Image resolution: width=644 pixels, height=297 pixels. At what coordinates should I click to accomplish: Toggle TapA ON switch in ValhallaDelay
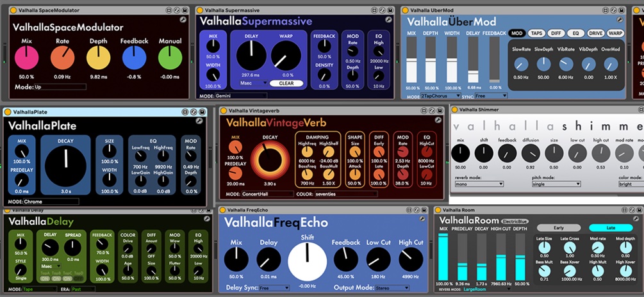(45, 278)
